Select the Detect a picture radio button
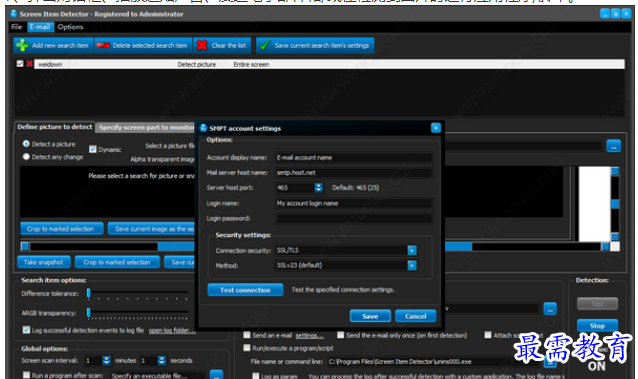The height and width of the screenshot is (379, 638). point(26,144)
